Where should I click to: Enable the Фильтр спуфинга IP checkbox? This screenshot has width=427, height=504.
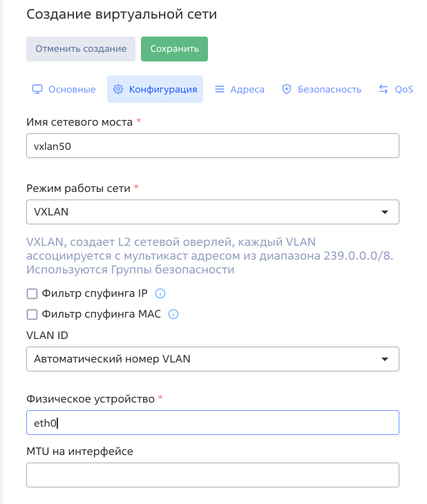click(x=32, y=293)
